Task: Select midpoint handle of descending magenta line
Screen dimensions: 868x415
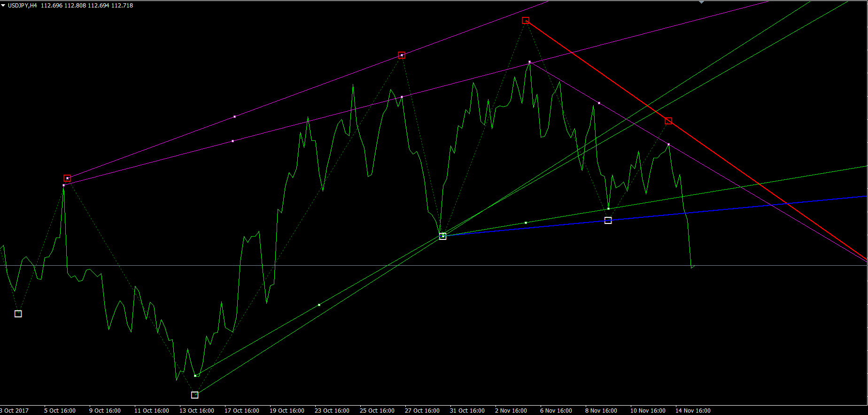Action: (x=599, y=103)
